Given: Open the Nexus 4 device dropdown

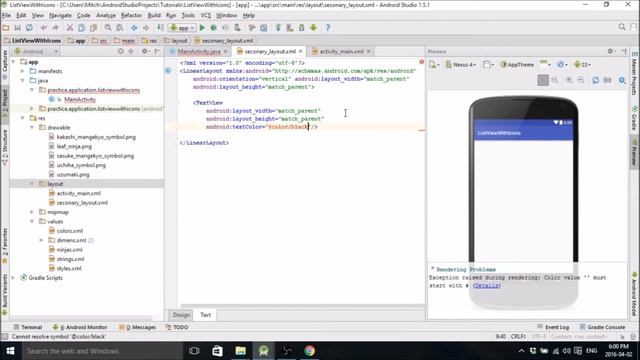Looking at the screenshot, I should (461, 64).
